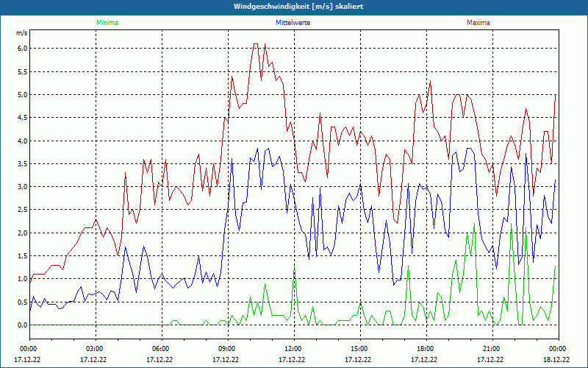Click the Mittelwerte legend label
588x368 pixels.
293,23
